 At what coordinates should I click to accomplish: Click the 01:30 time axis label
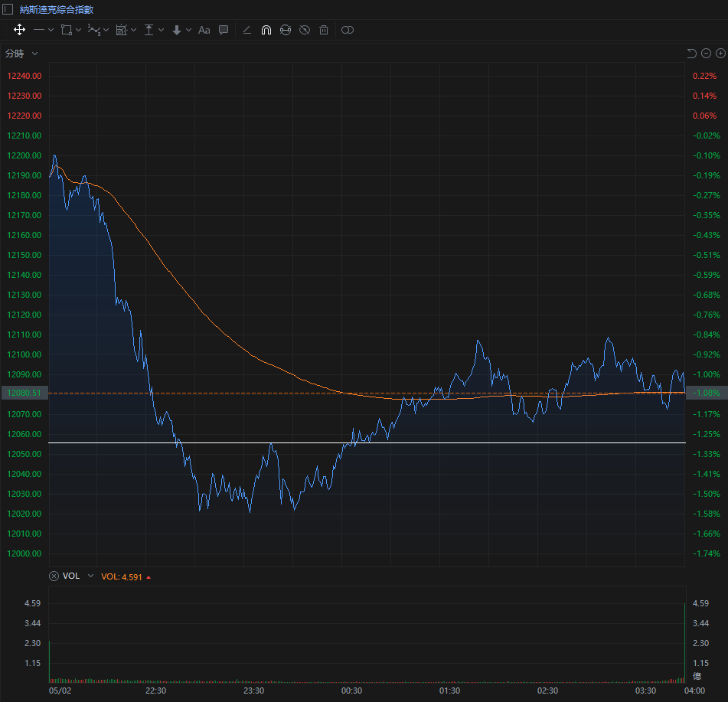pyautogui.click(x=449, y=691)
